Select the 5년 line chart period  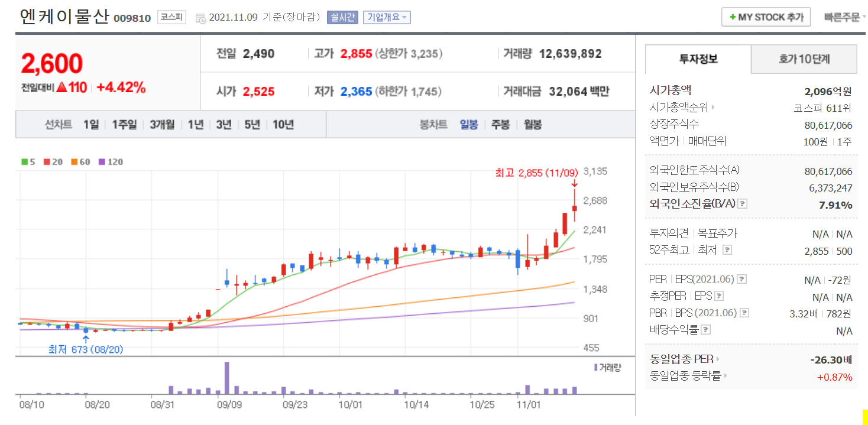point(252,125)
